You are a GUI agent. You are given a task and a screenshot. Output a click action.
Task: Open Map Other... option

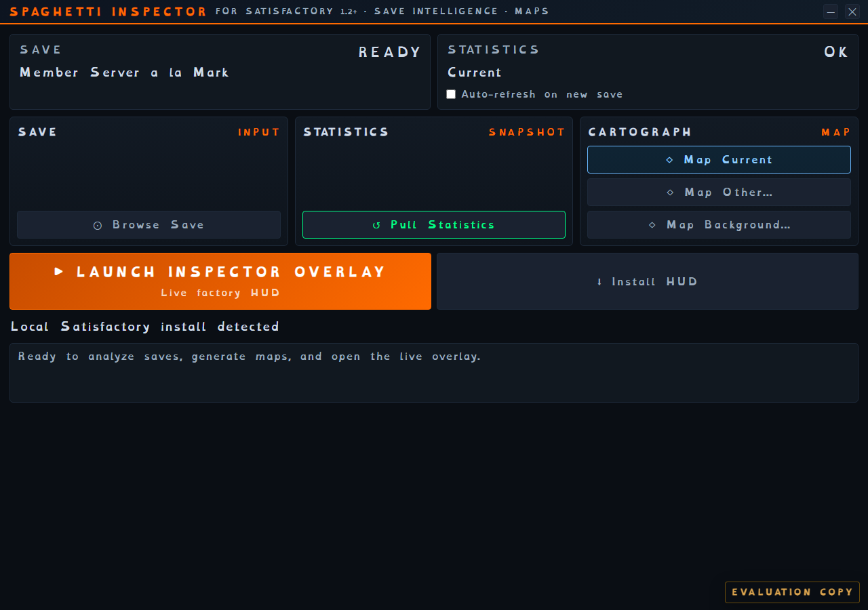[719, 192]
